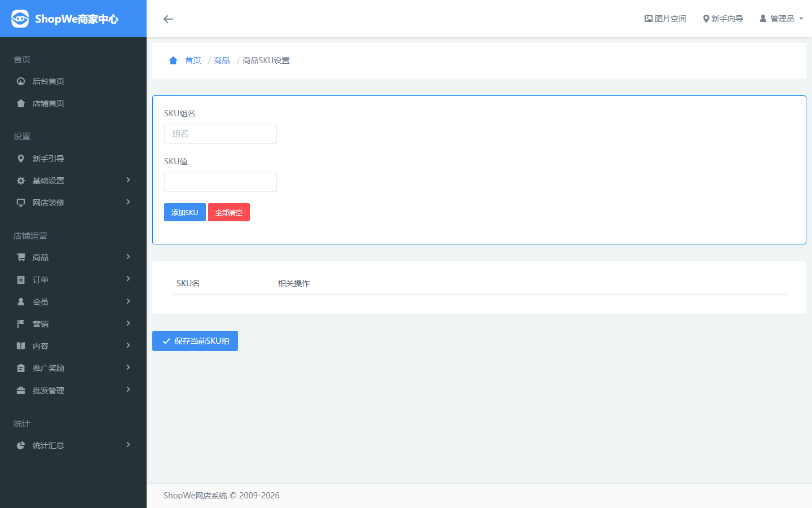Click 新手引导 location pin icon
812x508 pixels.
point(21,159)
